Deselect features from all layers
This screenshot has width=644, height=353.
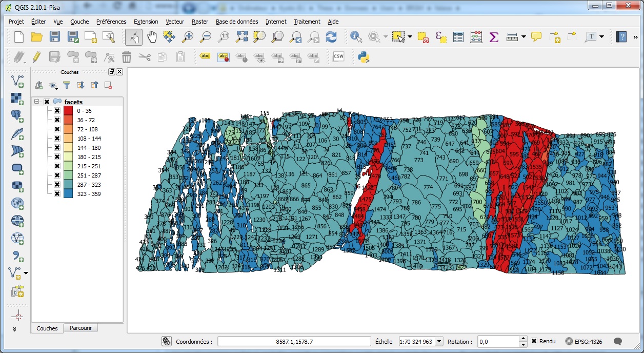pyautogui.click(x=423, y=36)
